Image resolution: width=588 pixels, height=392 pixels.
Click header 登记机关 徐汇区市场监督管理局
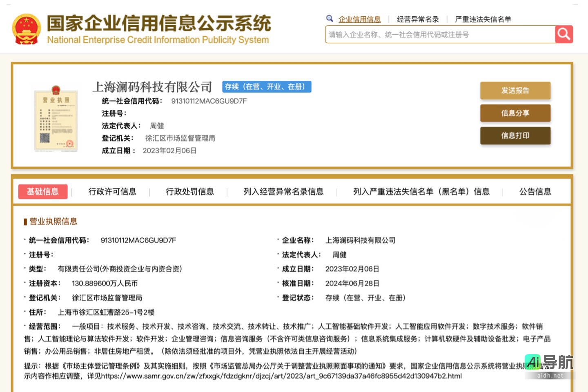[180, 138]
